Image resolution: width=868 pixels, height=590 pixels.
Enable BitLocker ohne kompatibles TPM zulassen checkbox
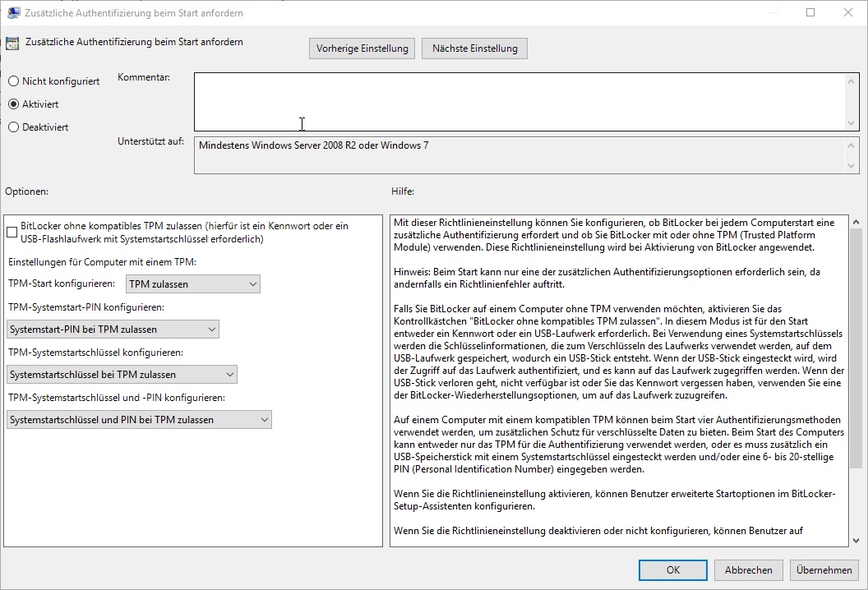12,233
